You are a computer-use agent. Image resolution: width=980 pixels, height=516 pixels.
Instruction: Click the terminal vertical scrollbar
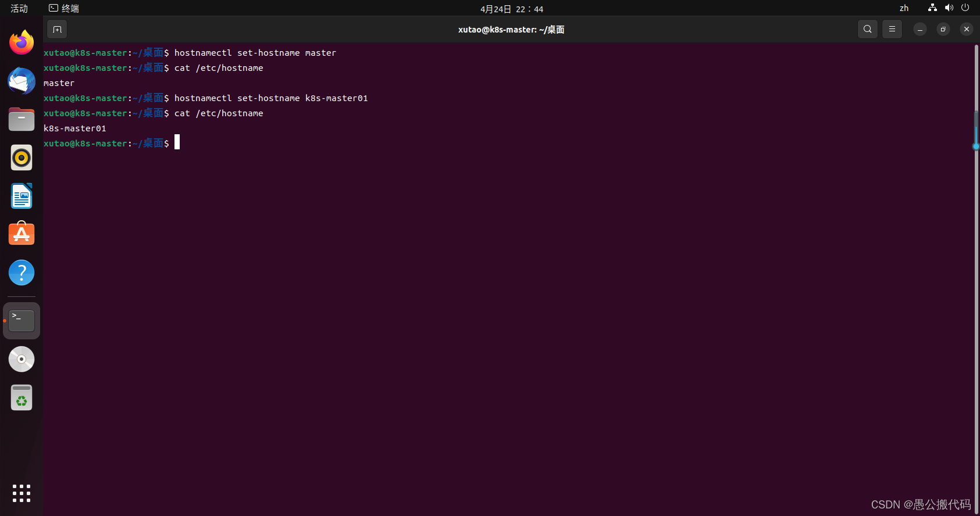(976, 279)
